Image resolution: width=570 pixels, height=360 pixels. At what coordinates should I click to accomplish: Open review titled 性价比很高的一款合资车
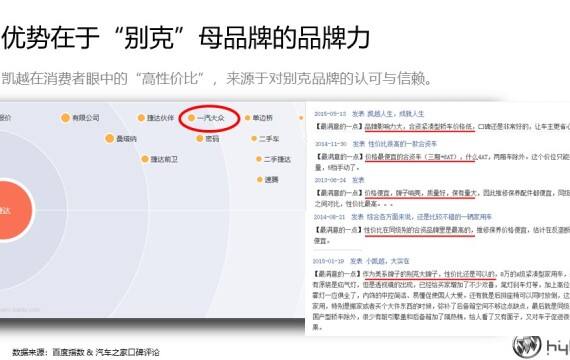[x=402, y=144]
